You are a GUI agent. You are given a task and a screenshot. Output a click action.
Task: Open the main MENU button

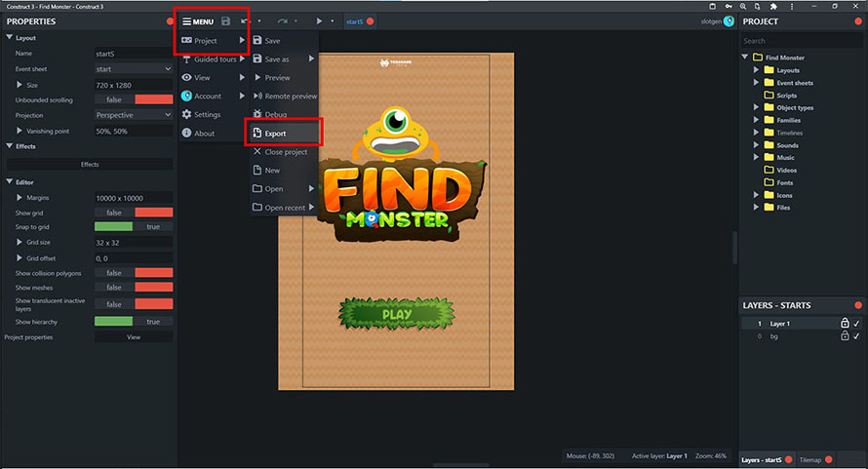(198, 21)
